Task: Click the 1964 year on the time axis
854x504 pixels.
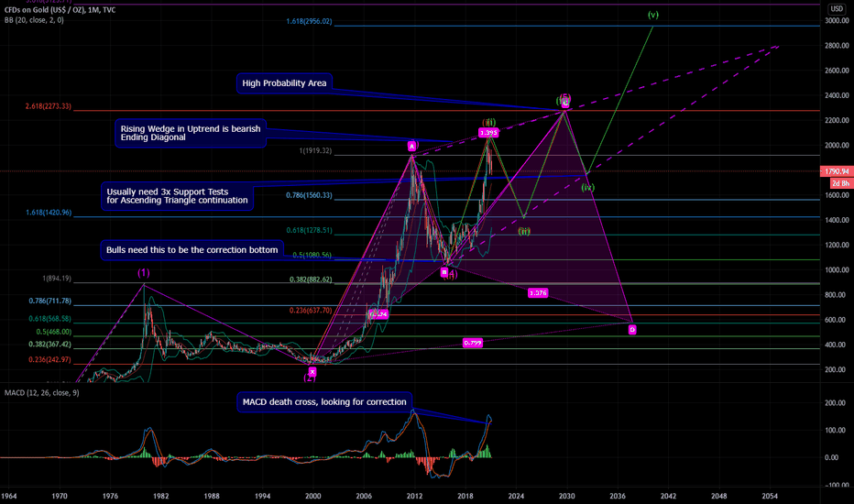Action: pos(9,497)
